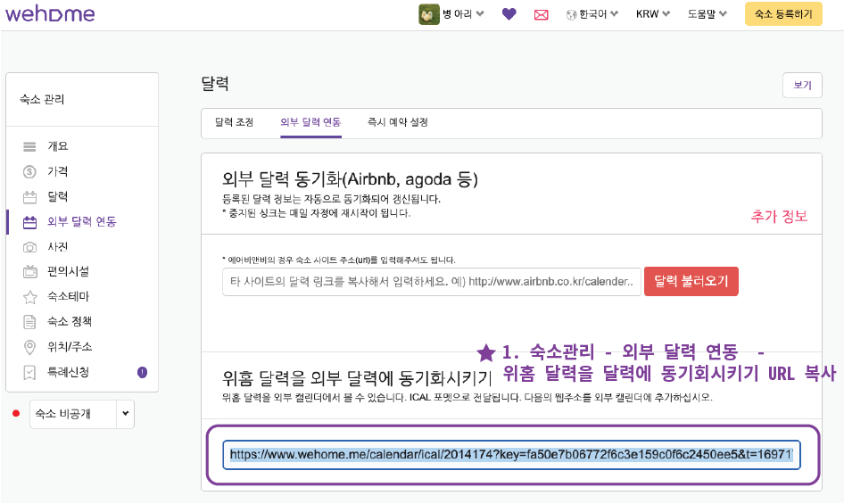
Task: Click the 추가 정보 link
Action: 779,217
